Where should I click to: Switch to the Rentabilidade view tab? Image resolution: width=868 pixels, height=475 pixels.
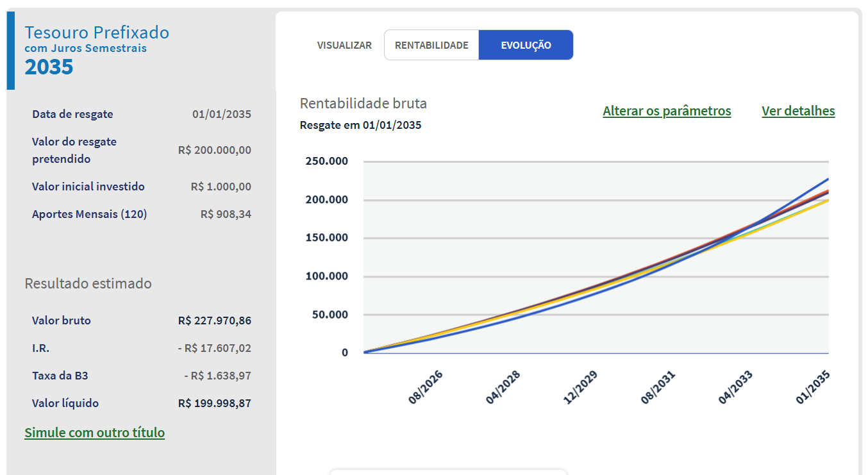tap(431, 46)
